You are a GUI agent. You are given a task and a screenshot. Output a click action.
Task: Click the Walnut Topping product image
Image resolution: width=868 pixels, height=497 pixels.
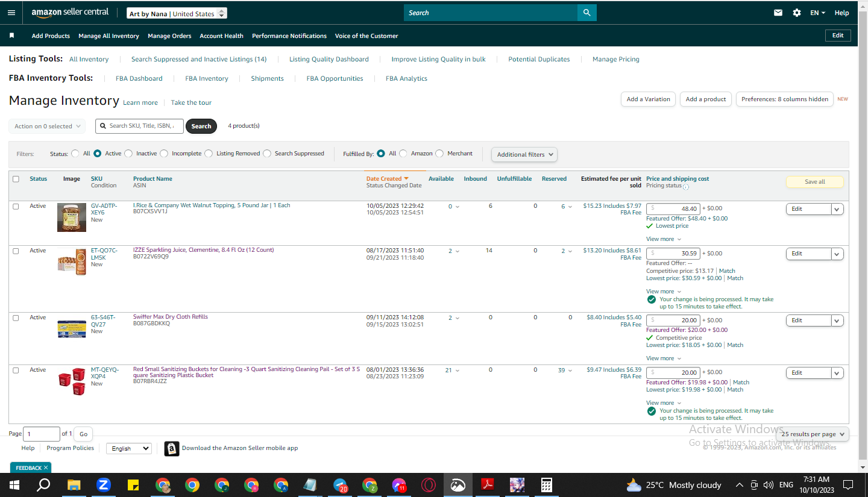(x=72, y=217)
